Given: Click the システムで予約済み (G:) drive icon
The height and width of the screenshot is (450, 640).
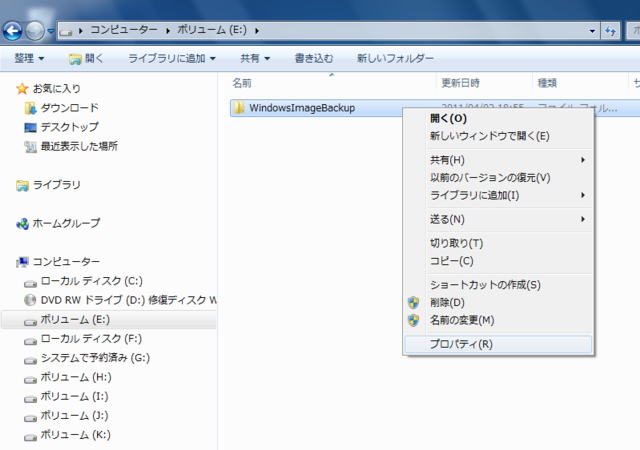Looking at the screenshot, I should pyautogui.click(x=30, y=360).
